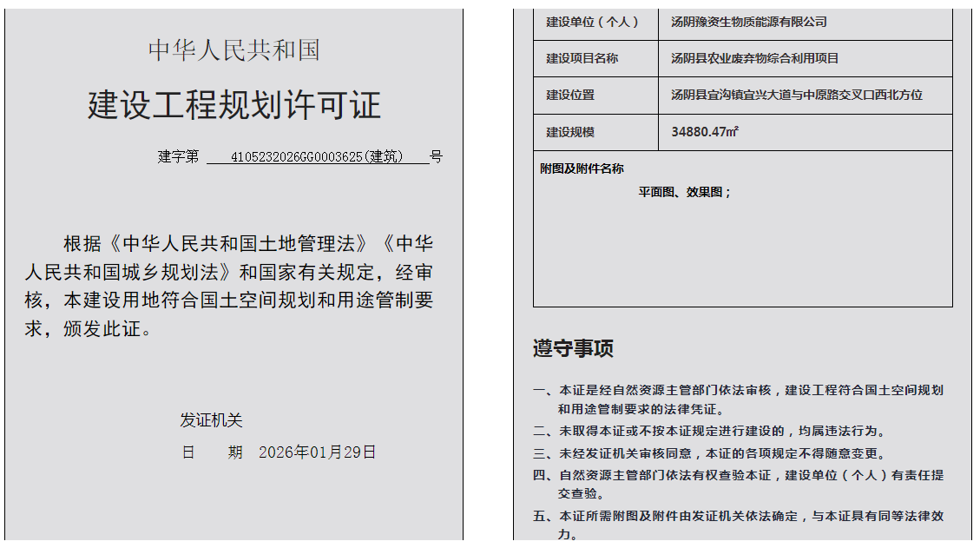
Task: Click the title 建设工程规划许可证
Action: pyautogui.click(x=233, y=106)
